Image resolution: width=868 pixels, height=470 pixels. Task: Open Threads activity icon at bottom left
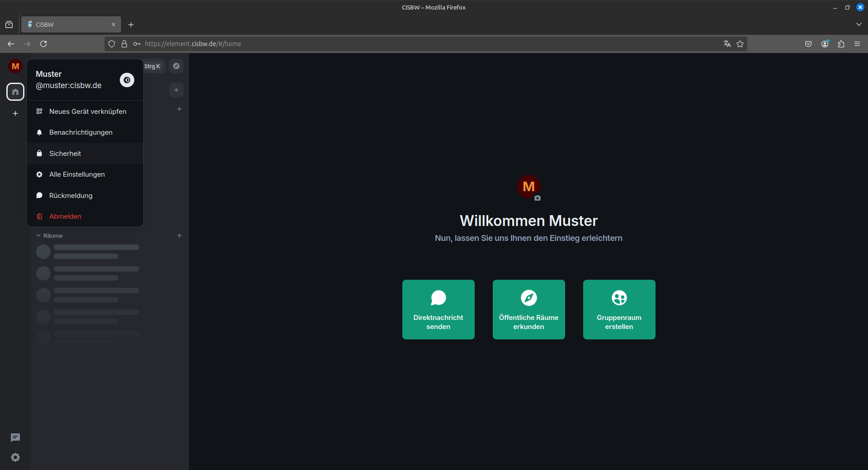(15, 437)
